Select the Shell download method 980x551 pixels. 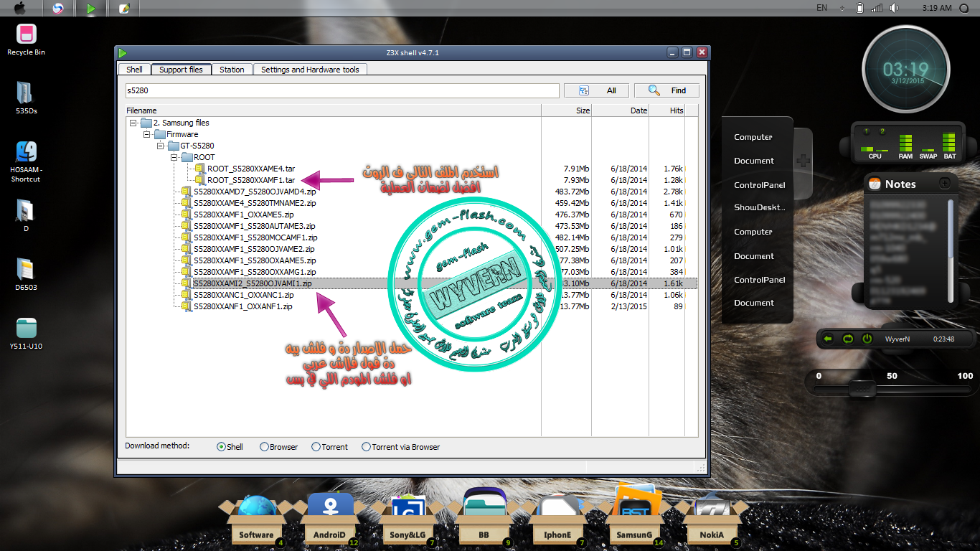230,447
